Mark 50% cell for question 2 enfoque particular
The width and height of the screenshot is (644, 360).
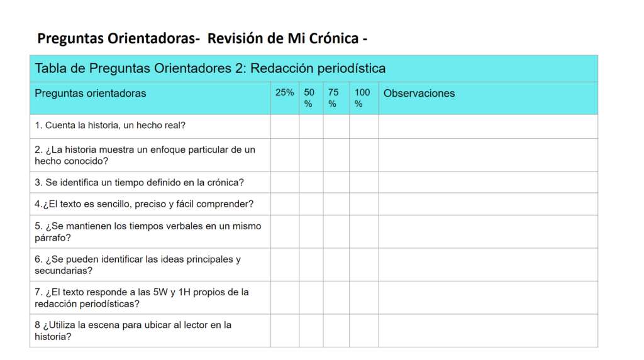311,155
